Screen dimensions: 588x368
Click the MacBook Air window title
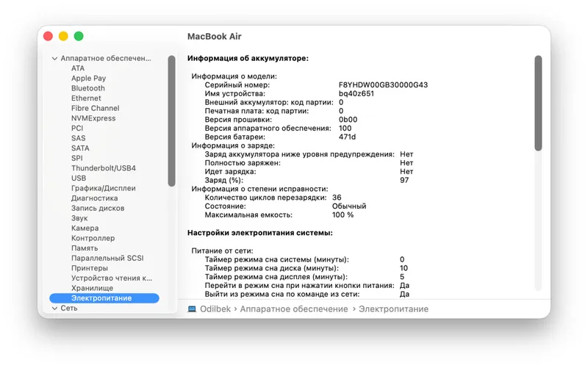215,36
